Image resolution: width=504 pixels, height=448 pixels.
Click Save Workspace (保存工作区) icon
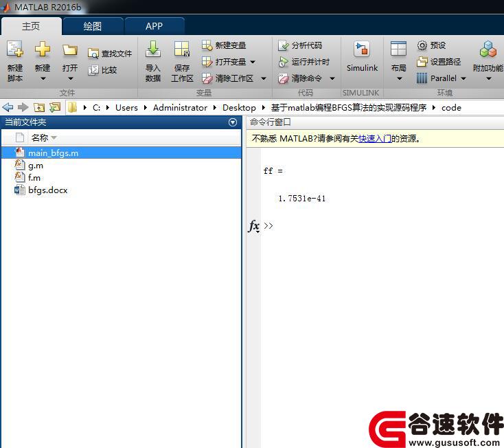182,49
